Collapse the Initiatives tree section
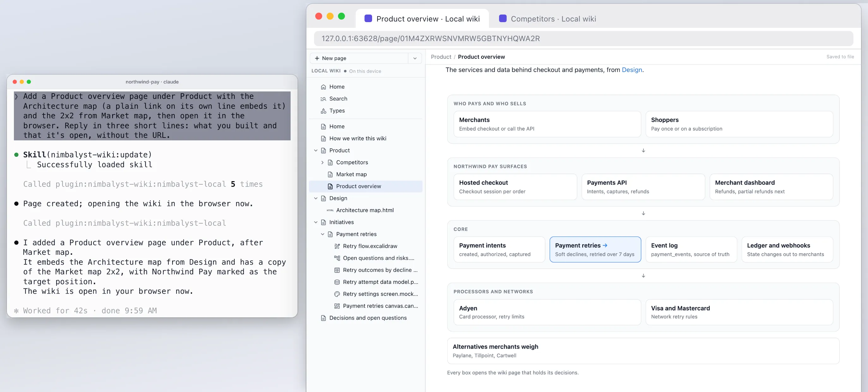Screen dimensions: 868x392 click(316, 222)
